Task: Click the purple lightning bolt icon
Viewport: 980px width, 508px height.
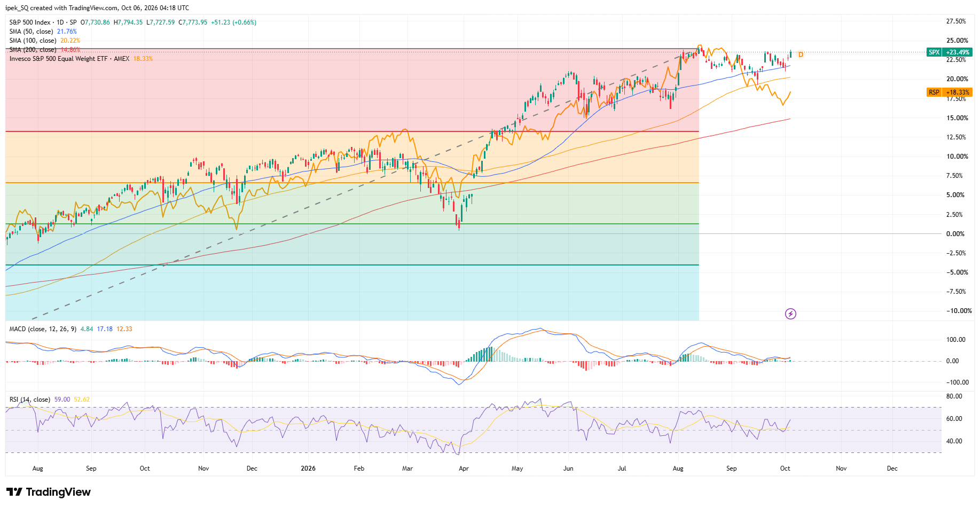Action: (790, 314)
